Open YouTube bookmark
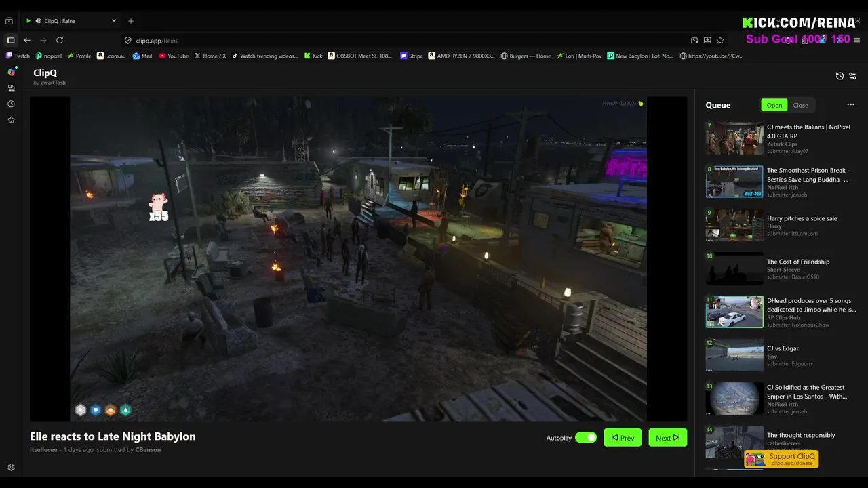Screen dimensions: 868x488 [174, 56]
